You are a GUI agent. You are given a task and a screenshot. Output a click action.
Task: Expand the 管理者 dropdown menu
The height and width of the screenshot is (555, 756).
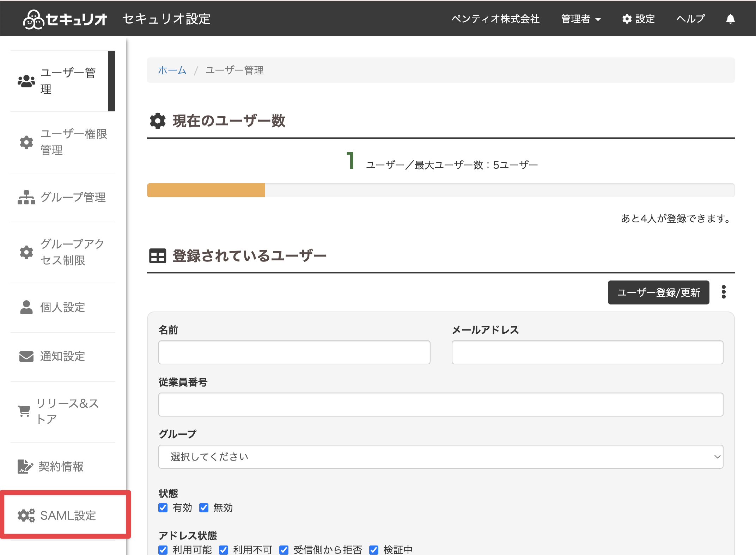(581, 19)
